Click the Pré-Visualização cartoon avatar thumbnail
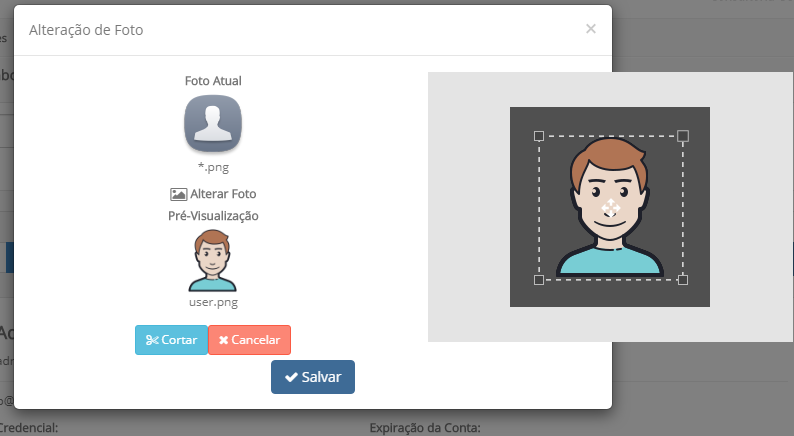Viewport: 794px width, 436px height. pyautogui.click(x=213, y=261)
